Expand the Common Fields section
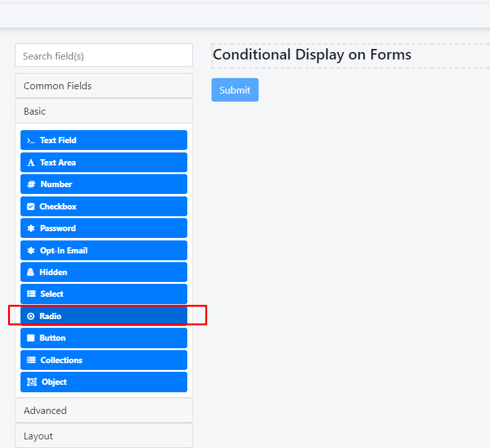This screenshot has height=448, width=490. click(x=104, y=86)
